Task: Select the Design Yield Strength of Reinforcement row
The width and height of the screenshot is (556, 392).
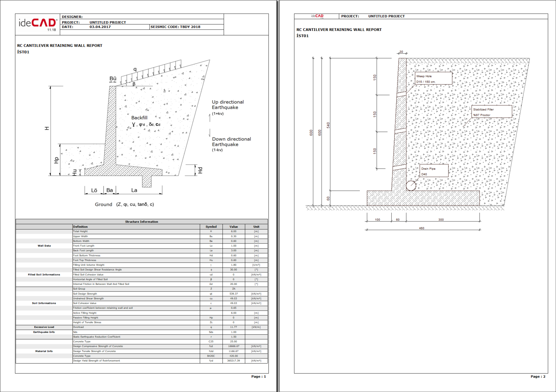Action: pyautogui.click(x=96, y=361)
